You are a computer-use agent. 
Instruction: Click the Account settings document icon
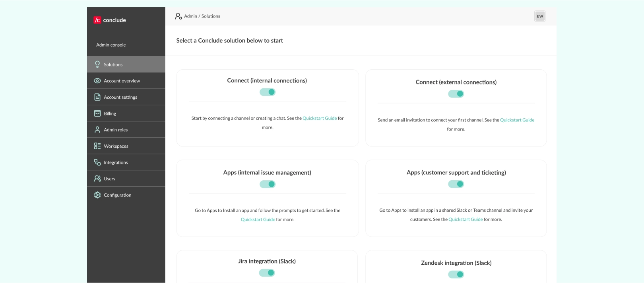pos(97,97)
